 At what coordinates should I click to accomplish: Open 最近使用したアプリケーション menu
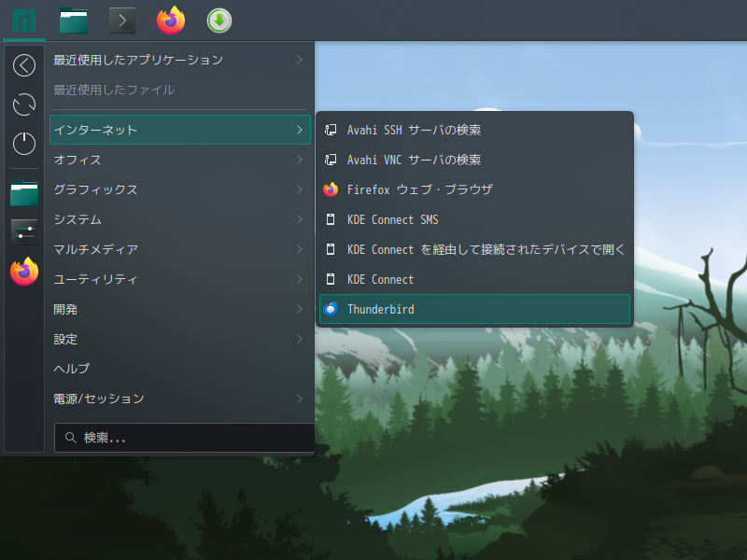click(x=180, y=60)
